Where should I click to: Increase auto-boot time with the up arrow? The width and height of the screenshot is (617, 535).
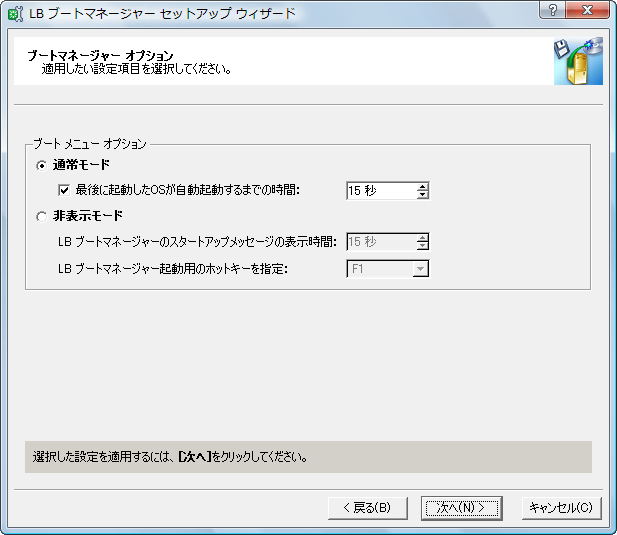[422, 187]
